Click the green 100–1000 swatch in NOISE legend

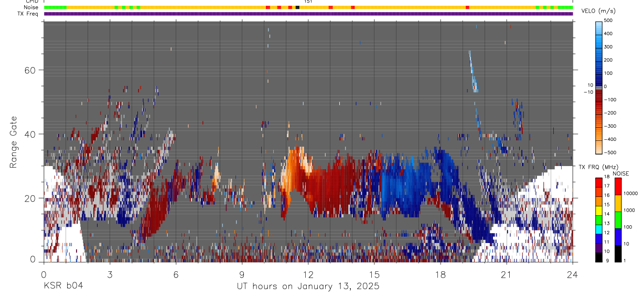pos(618,219)
